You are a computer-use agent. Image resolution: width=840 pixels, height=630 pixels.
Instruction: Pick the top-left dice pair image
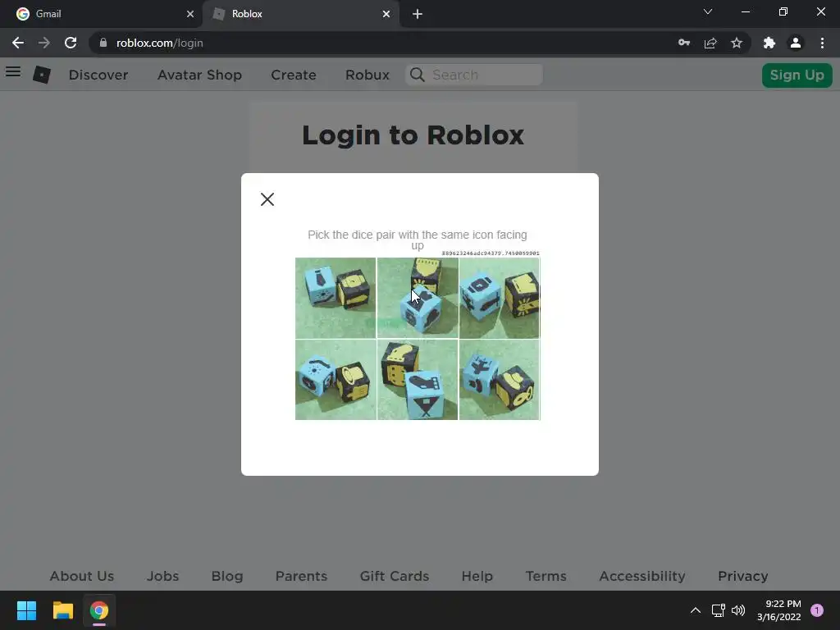click(336, 298)
